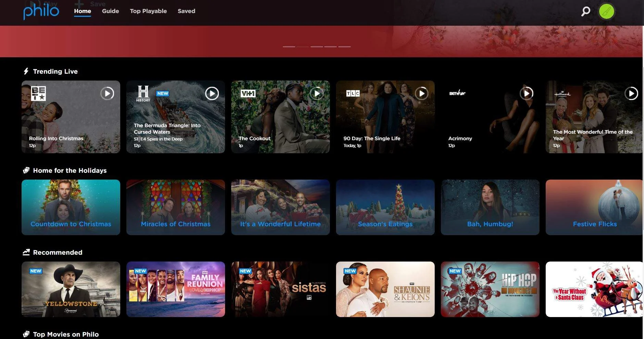Open the Countdown to Christmas collection
This screenshot has height=339, width=644.
click(x=71, y=207)
